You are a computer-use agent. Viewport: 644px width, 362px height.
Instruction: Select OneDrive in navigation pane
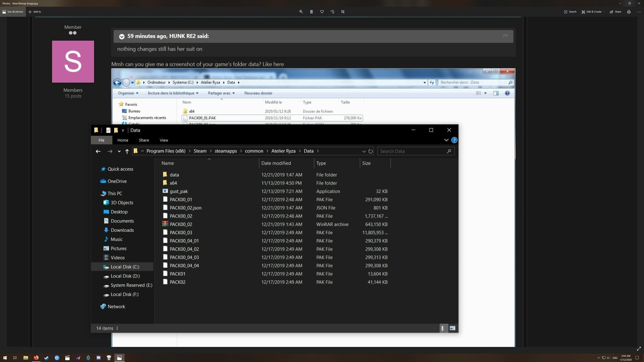pos(117,181)
